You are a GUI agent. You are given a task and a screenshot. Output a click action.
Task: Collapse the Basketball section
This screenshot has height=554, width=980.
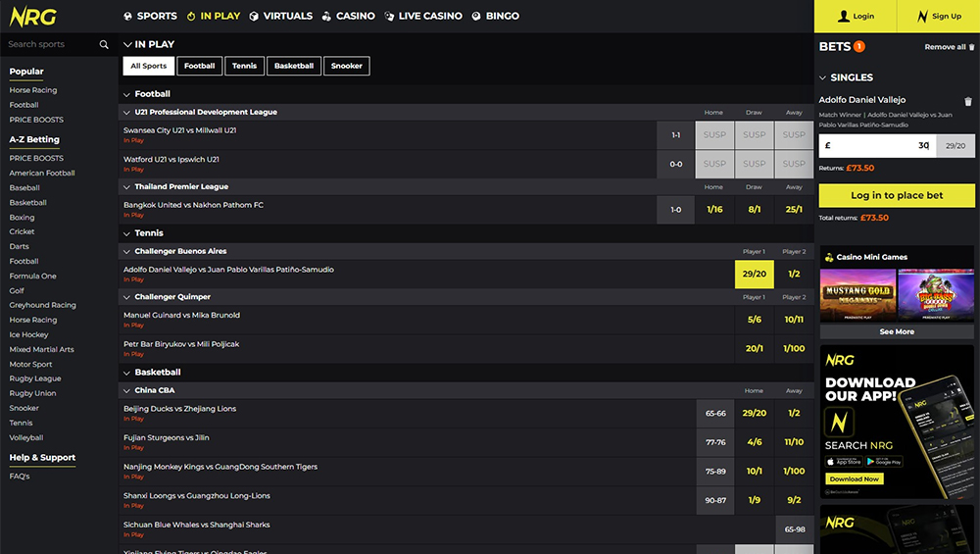click(x=126, y=373)
